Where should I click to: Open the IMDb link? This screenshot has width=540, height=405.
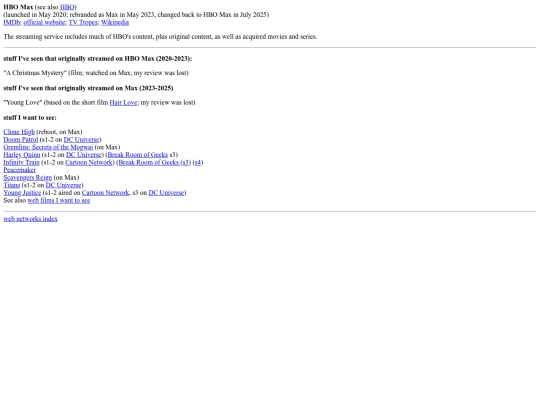(12, 22)
